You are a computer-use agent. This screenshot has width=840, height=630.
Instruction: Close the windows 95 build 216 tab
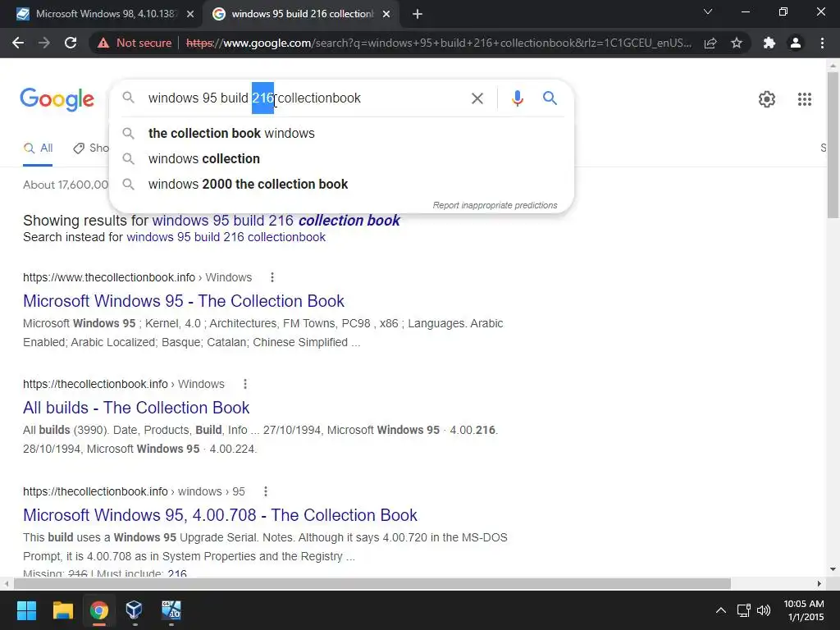386,15
